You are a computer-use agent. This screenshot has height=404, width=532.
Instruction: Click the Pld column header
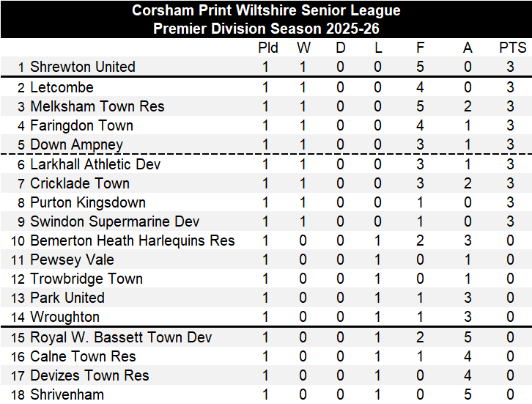click(268, 48)
